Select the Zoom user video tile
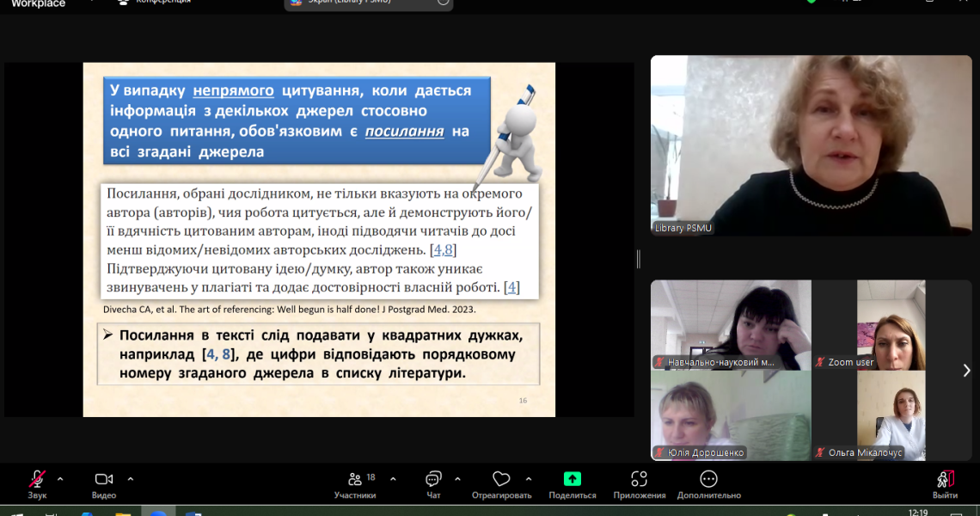 [891, 325]
